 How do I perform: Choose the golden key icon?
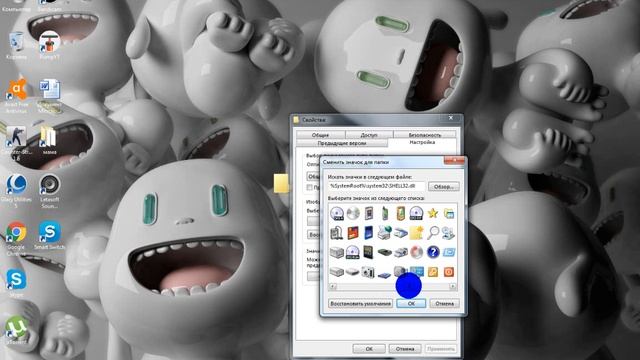click(x=433, y=272)
